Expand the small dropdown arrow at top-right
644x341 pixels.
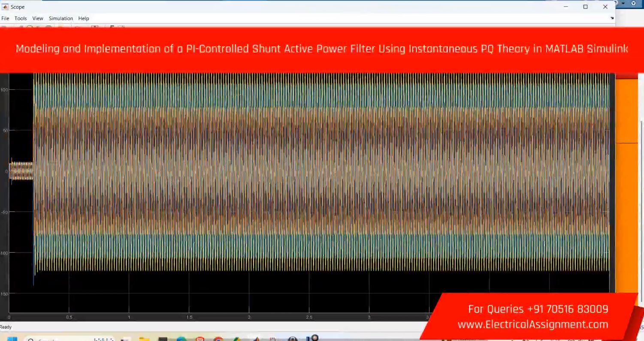click(x=624, y=3)
